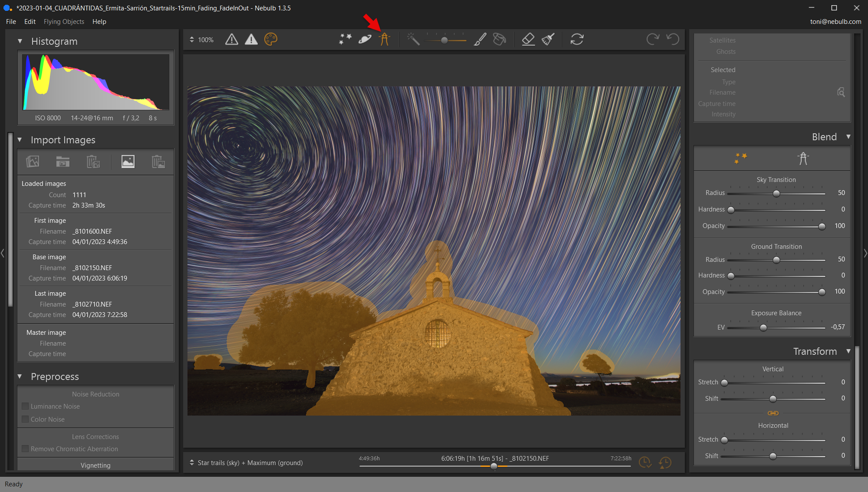Click the second clock icon beside timeline
Screen dimensions: 868x492
tap(665, 462)
